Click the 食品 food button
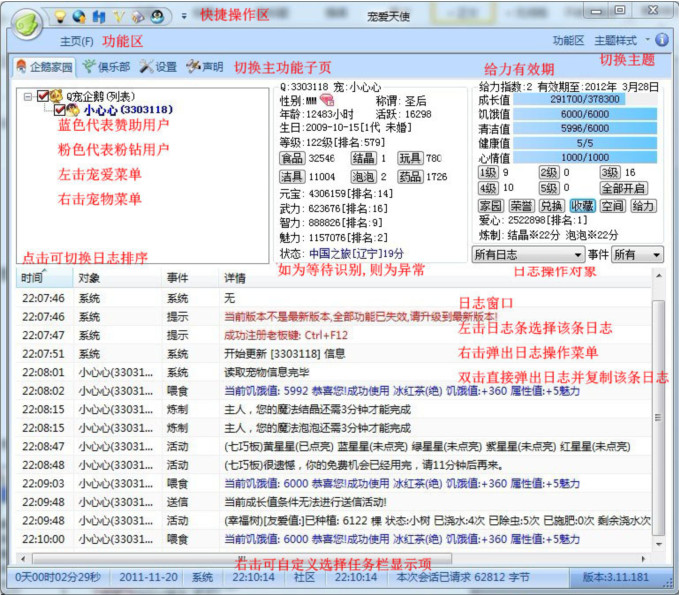Viewport: 679px width, 595px height. (292, 158)
